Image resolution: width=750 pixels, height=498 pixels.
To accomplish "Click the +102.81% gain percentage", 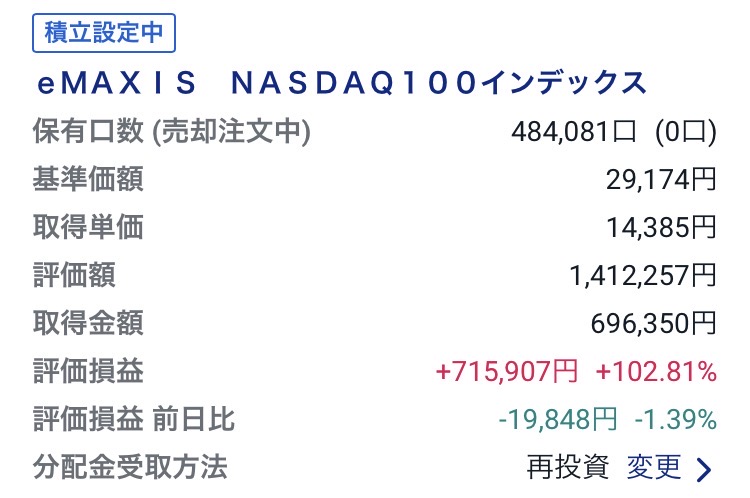I will point(656,372).
